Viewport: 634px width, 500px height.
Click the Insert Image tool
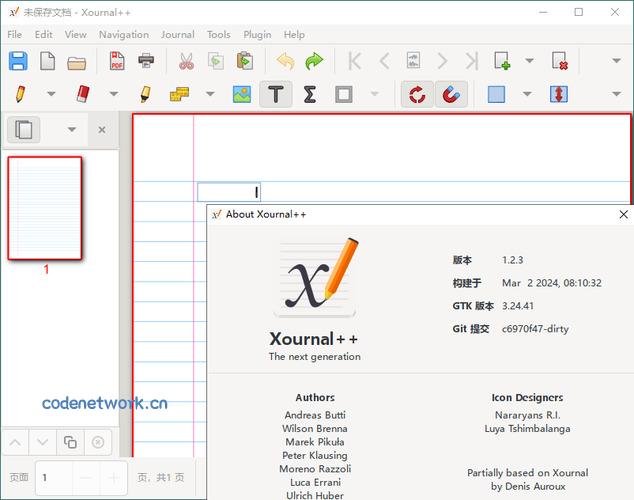point(241,95)
